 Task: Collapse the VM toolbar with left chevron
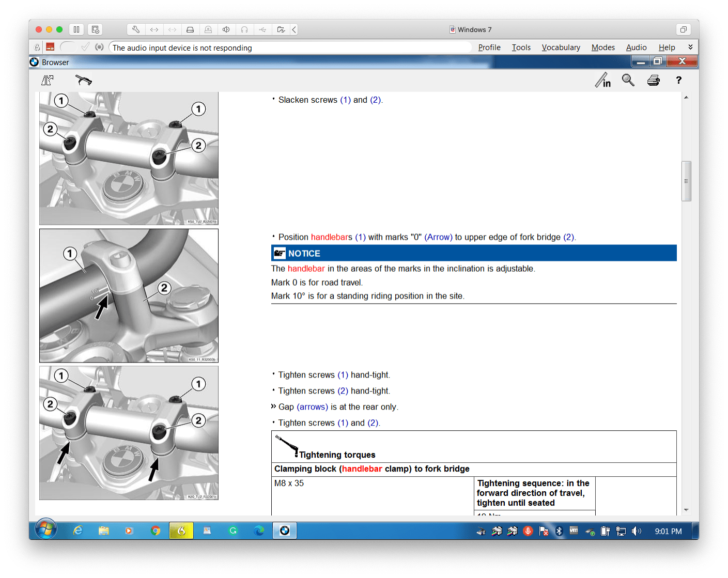coord(294,29)
